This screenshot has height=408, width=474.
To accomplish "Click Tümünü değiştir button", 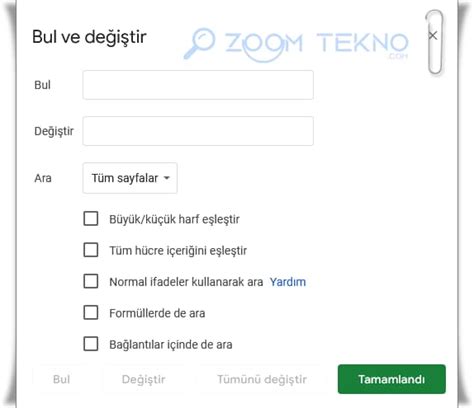I will pyautogui.click(x=262, y=379).
